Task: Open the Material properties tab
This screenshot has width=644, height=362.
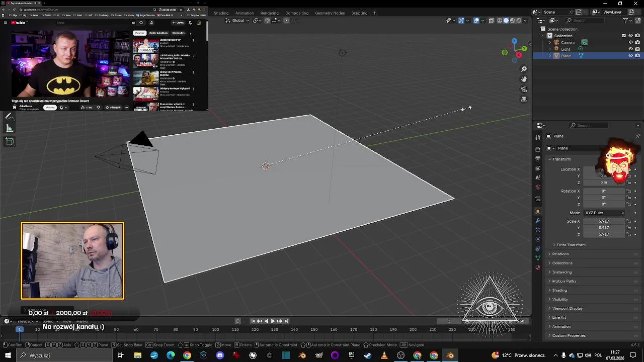Action: pos(538,267)
